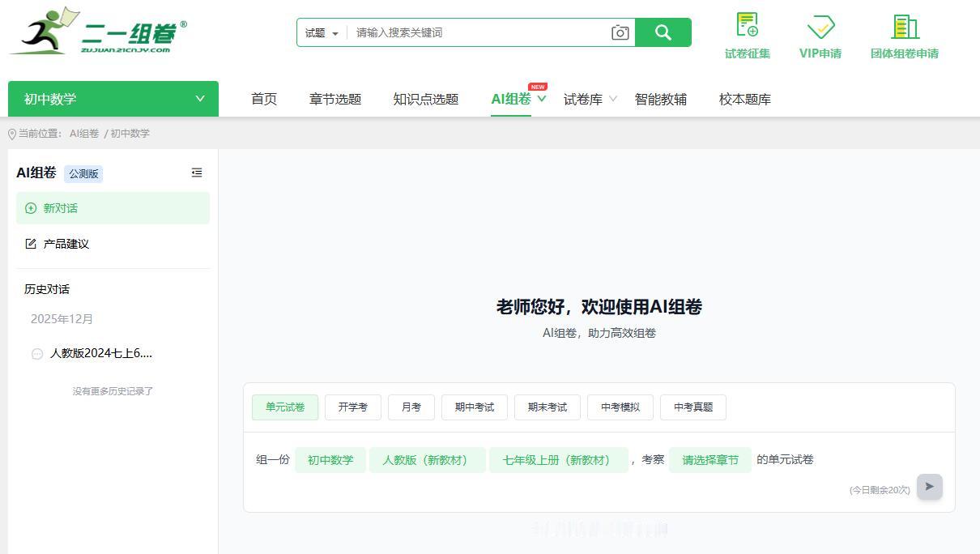Image resolution: width=980 pixels, height=554 pixels.
Task: Change subject via 初中数学 chip
Action: (x=330, y=460)
